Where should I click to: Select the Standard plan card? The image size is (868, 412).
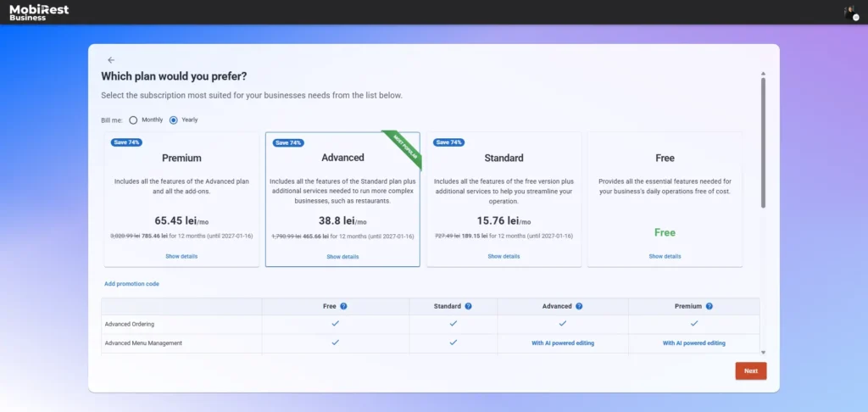point(504,199)
